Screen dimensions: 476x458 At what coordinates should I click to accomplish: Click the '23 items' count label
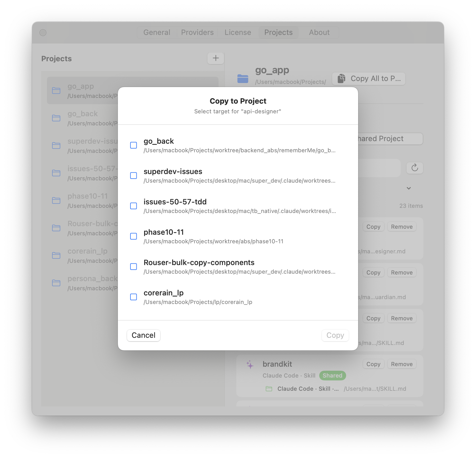point(411,206)
